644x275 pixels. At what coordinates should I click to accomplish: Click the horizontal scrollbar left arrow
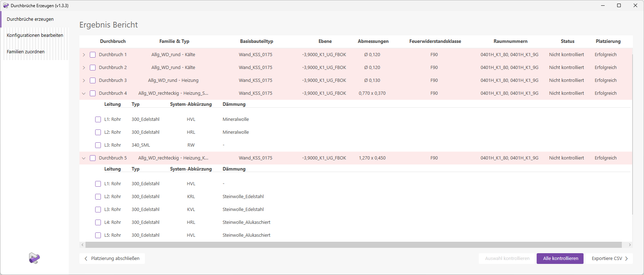point(83,245)
